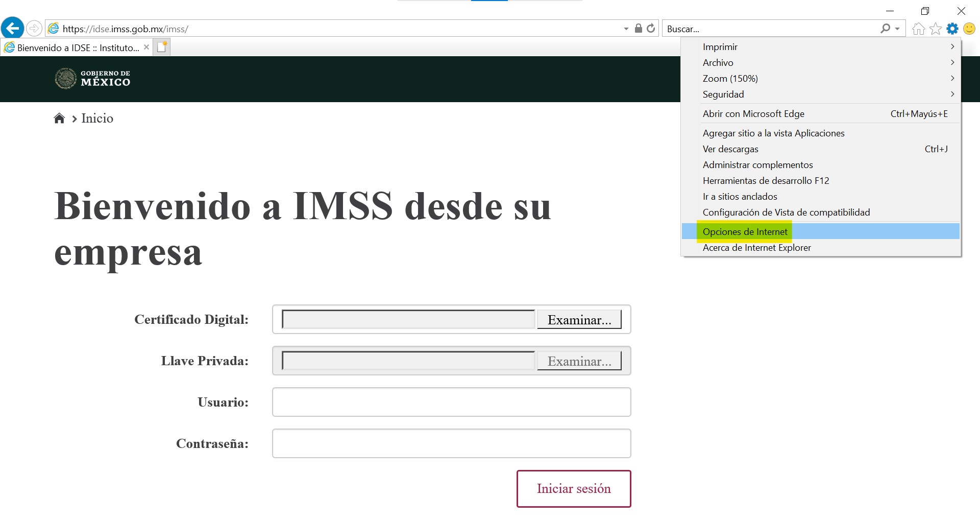Click the Tools gear icon

(x=952, y=29)
